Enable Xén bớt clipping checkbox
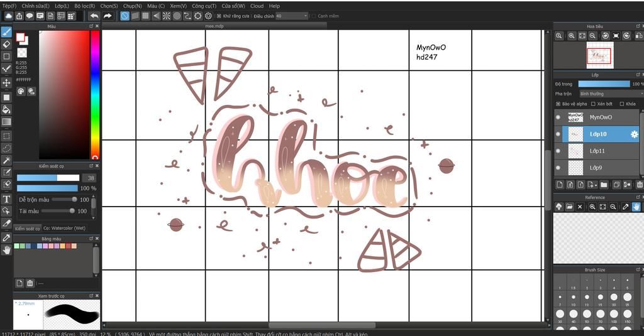 pyautogui.click(x=593, y=104)
